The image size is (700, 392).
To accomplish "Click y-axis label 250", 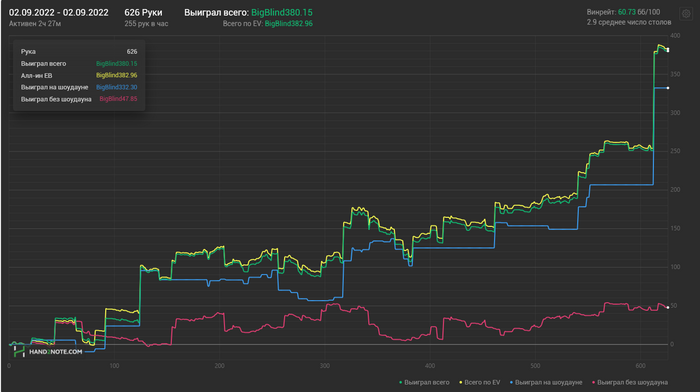I will tap(675, 151).
